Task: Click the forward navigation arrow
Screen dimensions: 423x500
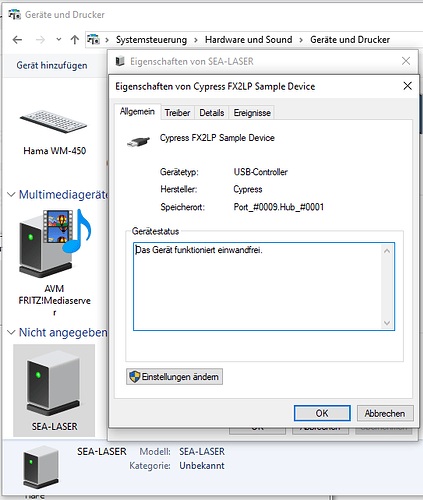Action: click(40, 40)
